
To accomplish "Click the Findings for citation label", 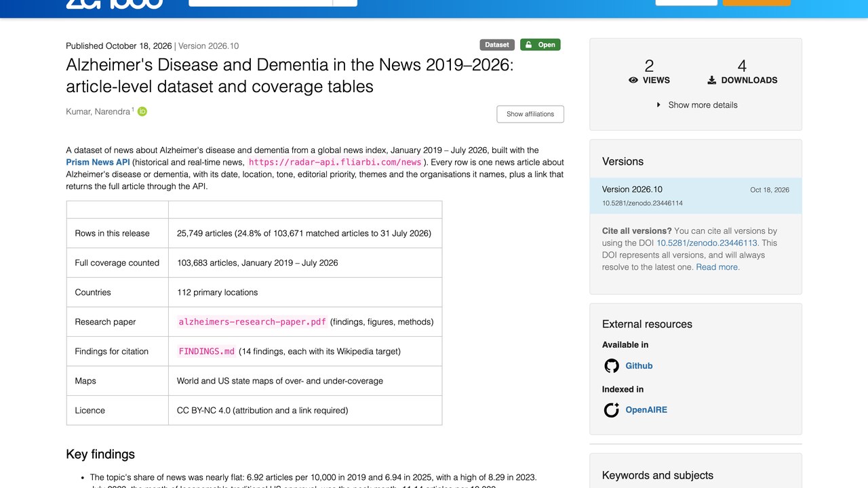I will [x=112, y=351].
